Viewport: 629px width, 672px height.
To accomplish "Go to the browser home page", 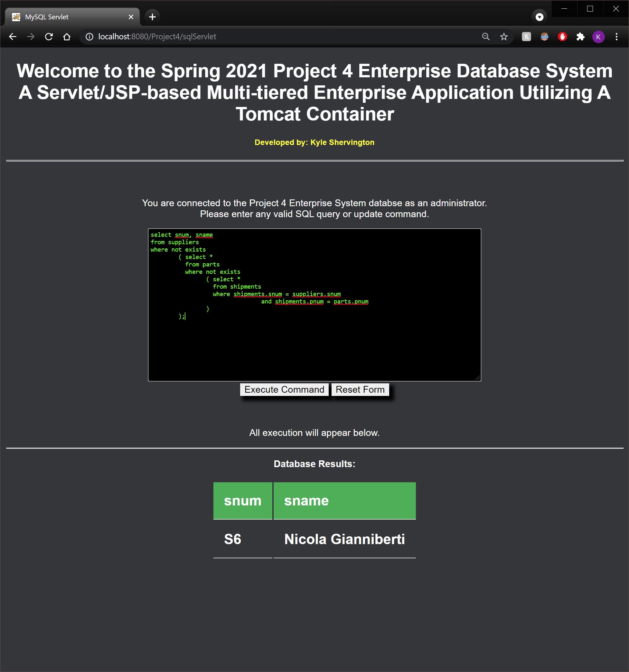I will (x=67, y=36).
